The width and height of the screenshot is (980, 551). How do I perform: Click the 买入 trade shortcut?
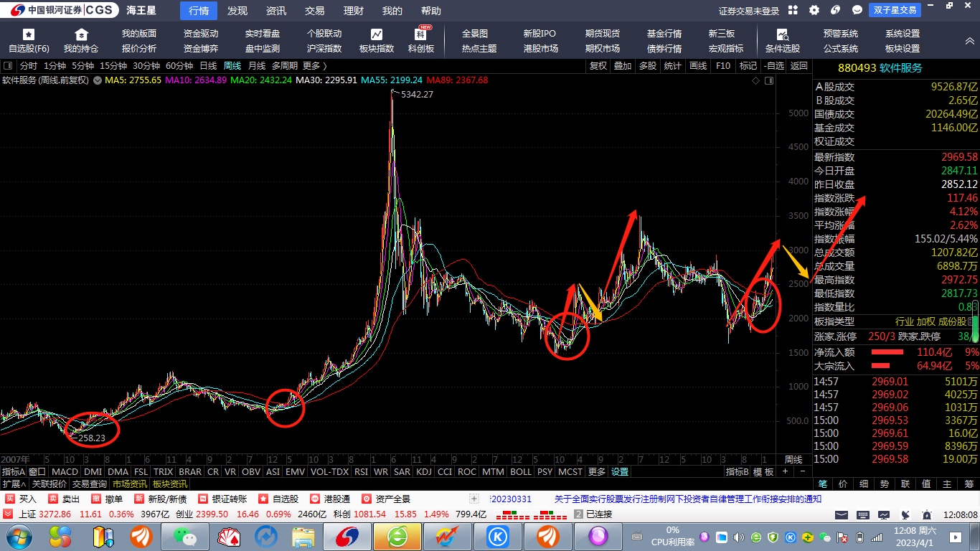pyautogui.click(x=21, y=499)
